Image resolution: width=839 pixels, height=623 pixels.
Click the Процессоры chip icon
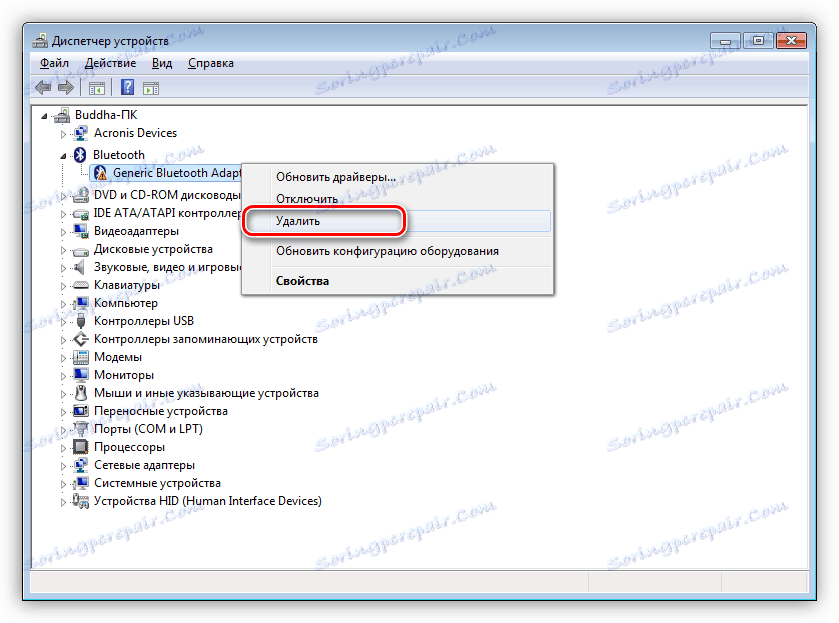click(81, 447)
